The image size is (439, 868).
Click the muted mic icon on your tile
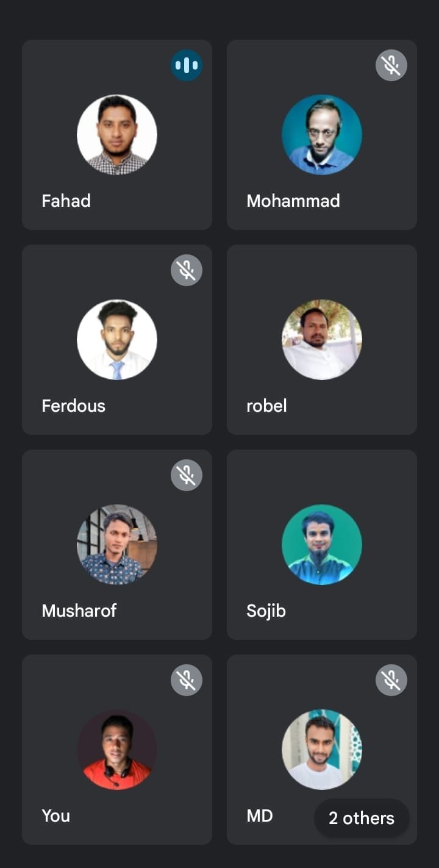tap(187, 680)
